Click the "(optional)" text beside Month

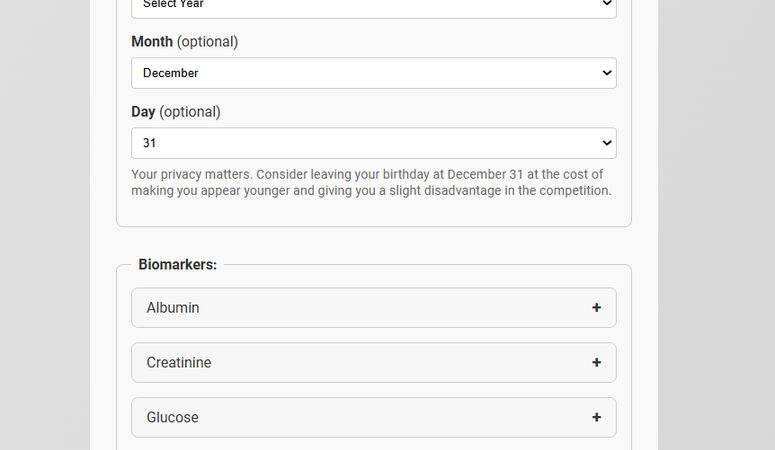click(x=207, y=42)
